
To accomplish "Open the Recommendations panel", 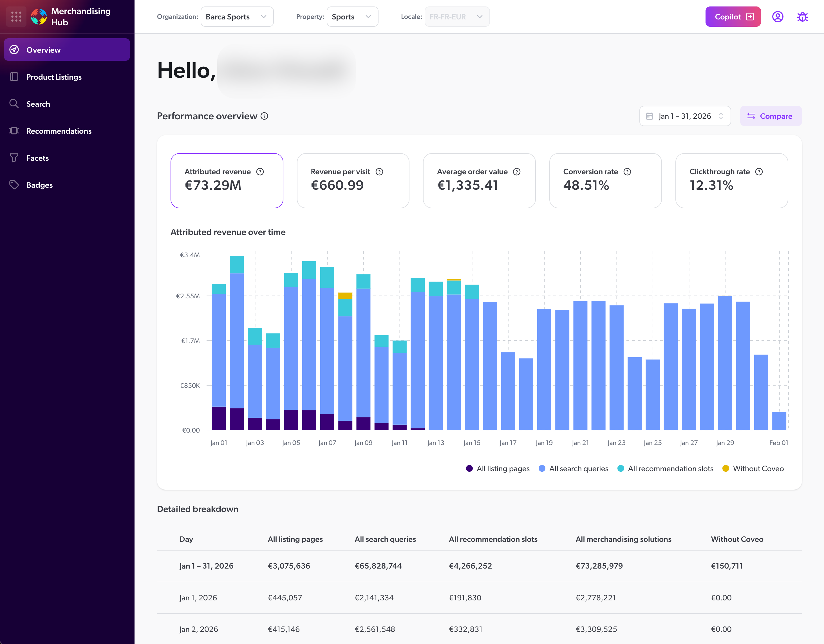I will click(59, 131).
